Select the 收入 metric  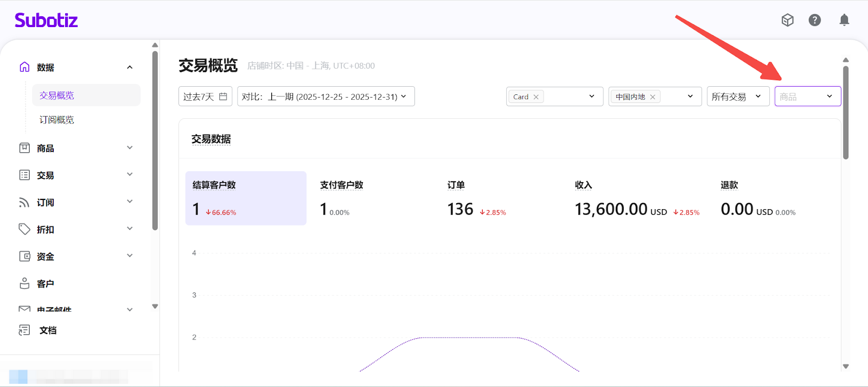[583, 185]
